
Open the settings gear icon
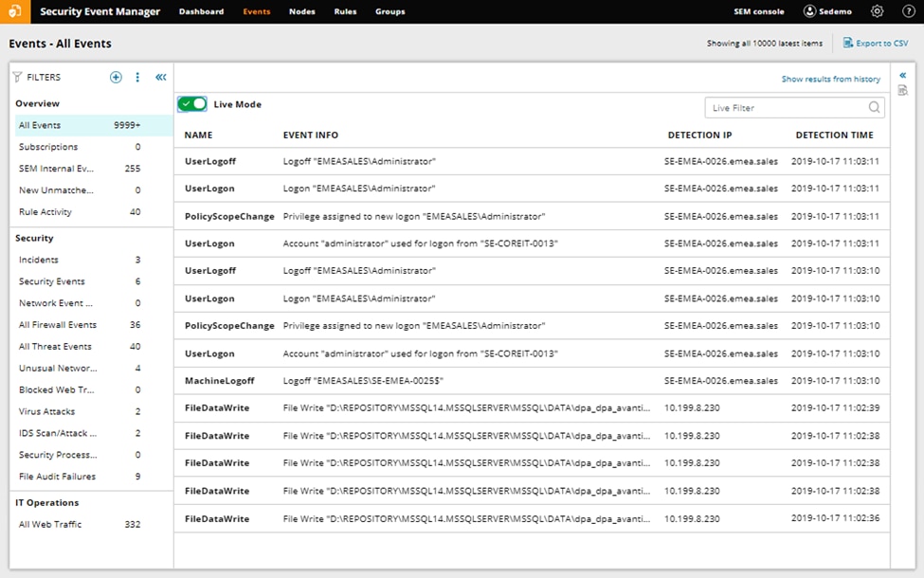click(877, 11)
